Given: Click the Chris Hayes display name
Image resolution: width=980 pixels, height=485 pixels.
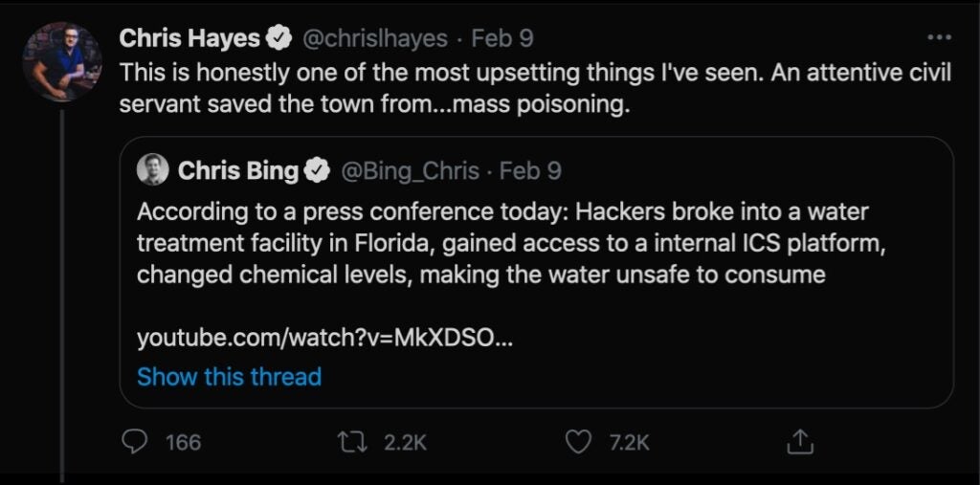Looking at the screenshot, I should (x=190, y=39).
